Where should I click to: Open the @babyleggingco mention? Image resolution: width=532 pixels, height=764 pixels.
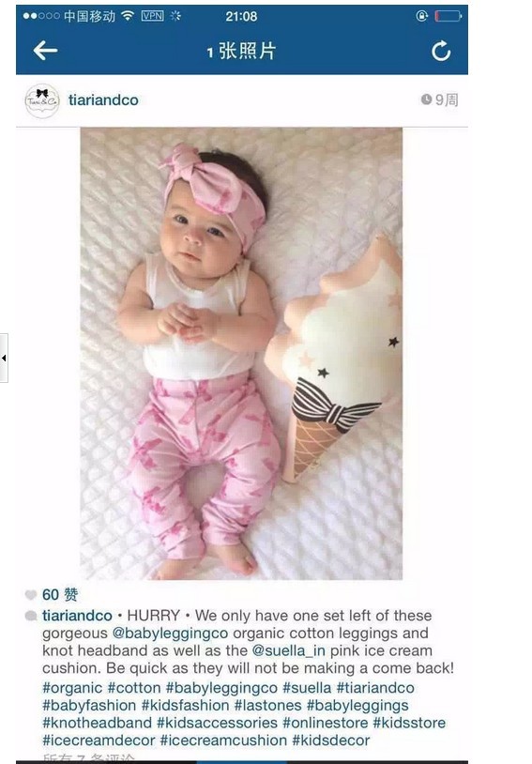[x=170, y=633]
